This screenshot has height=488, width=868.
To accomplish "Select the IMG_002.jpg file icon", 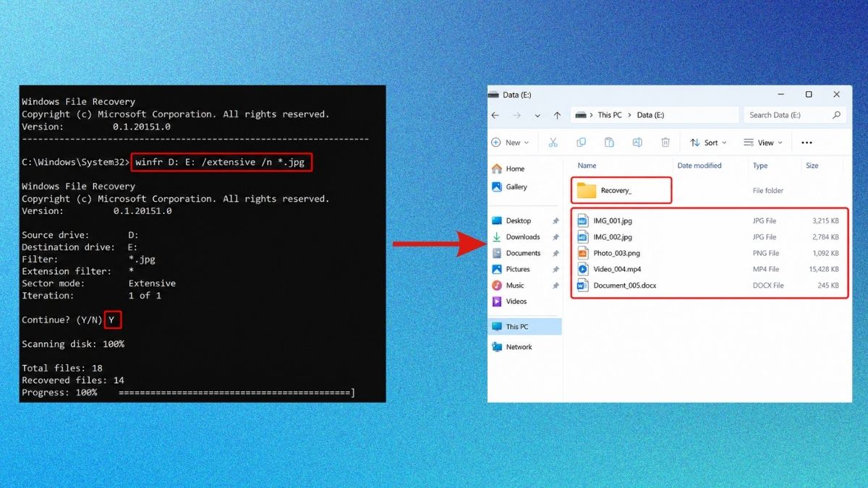I will click(x=583, y=237).
